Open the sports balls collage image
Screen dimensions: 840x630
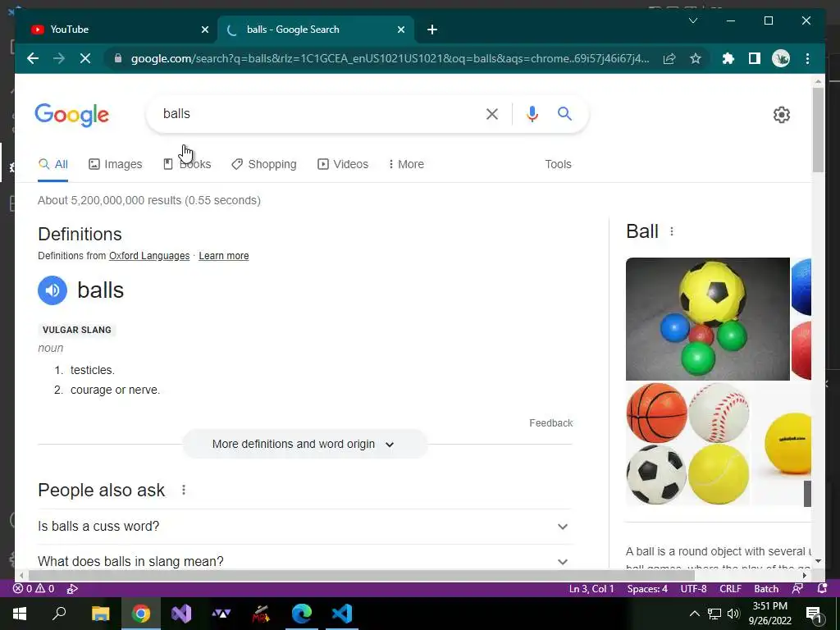tap(688, 444)
